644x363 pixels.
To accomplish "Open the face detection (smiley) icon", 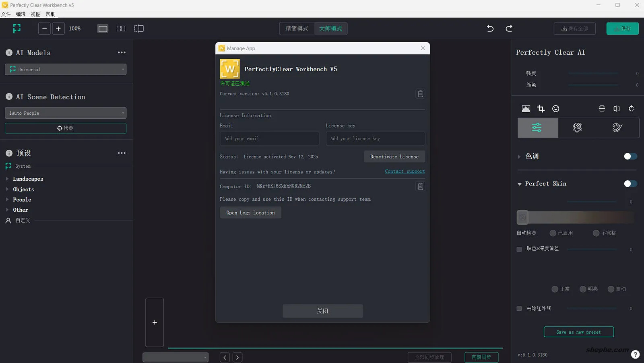I will (x=556, y=108).
